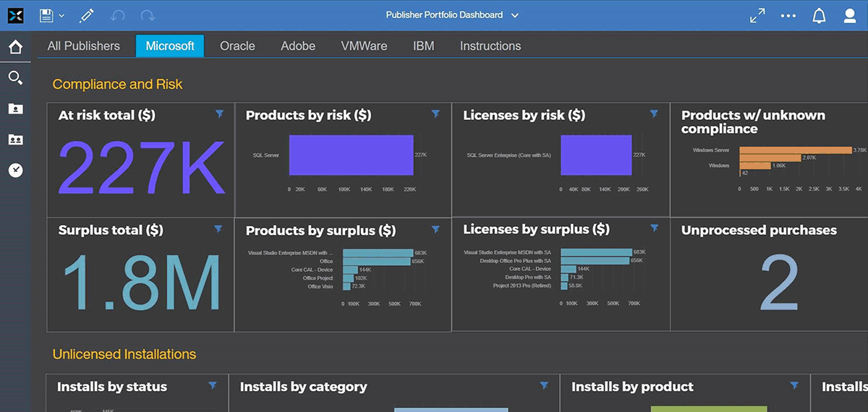This screenshot has height=412, width=868.
Task: Open the three-dot more options menu
Action: (x=788, y=15)
